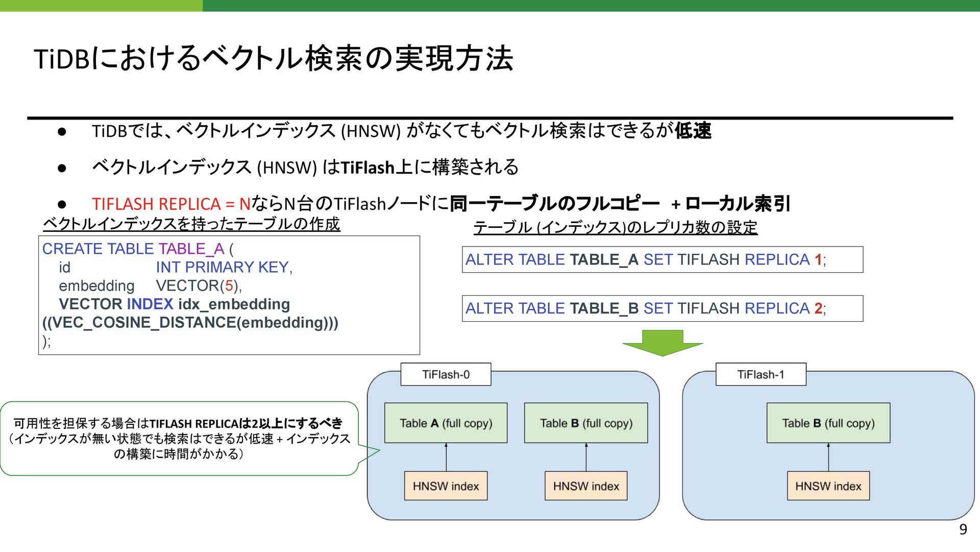Select the first bullet ending with 低速
Image resolution: width=980 pixels, height=552 pixels.
401,131
